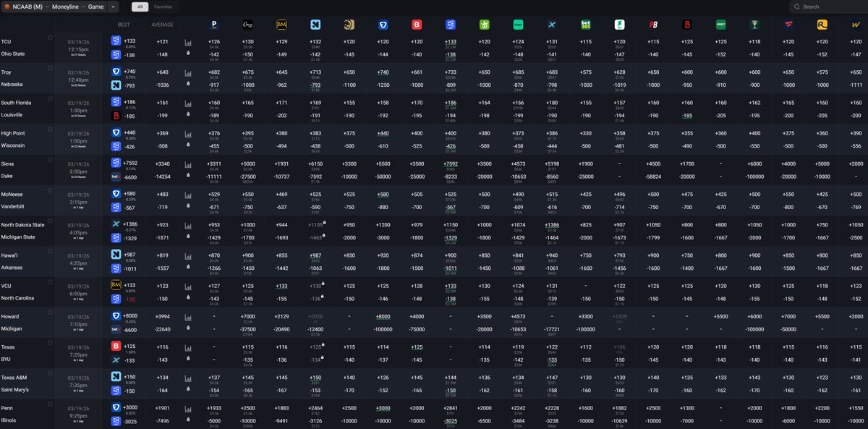This screenshot has height=429, width=868.
Task: Click the +150 best odds for Texas A&M
Action: point(129,377)
